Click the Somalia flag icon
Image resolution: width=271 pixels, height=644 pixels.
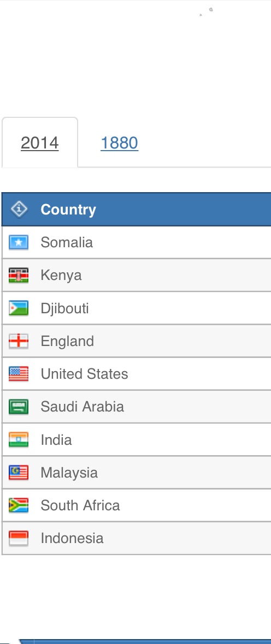click(19, 242)
